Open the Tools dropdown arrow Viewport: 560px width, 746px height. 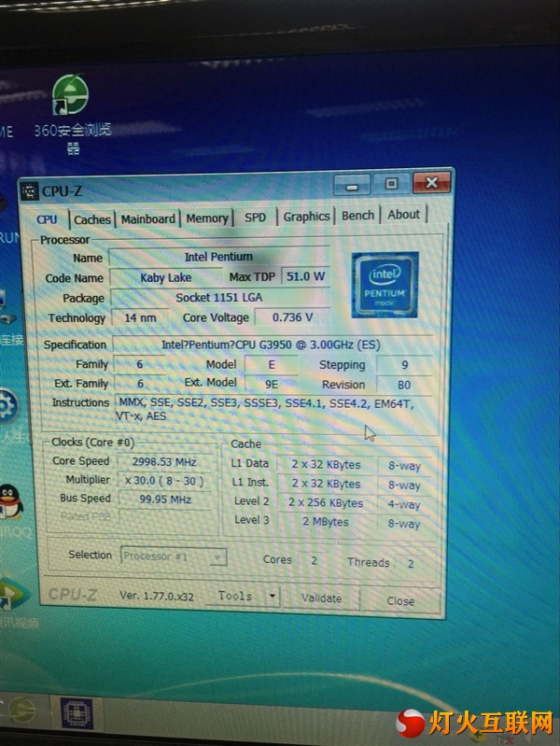coord(273,596)
